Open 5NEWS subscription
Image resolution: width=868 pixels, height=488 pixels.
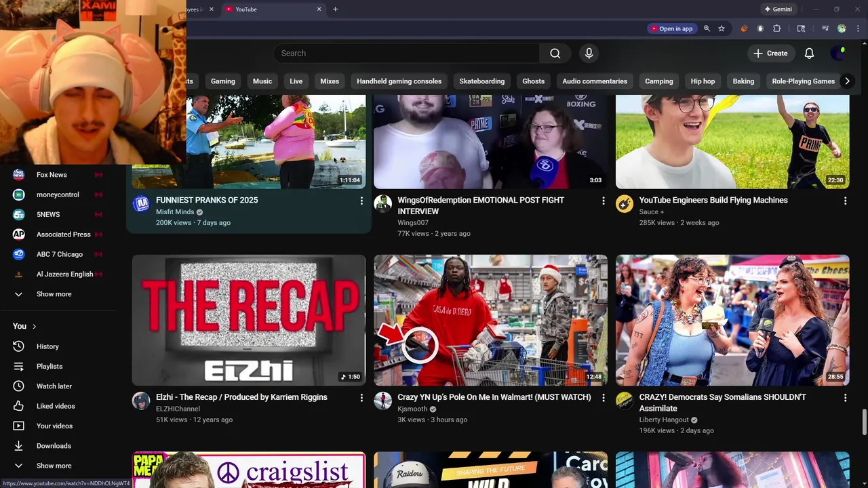[x=58, y=214]
